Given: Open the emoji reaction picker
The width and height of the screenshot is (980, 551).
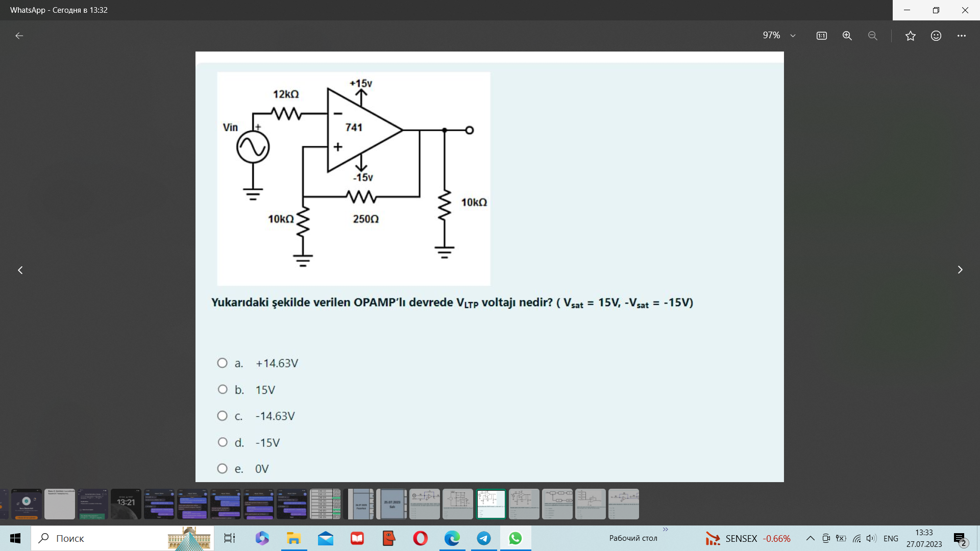Looking at the screenshot, I should [x=936, y=36].
